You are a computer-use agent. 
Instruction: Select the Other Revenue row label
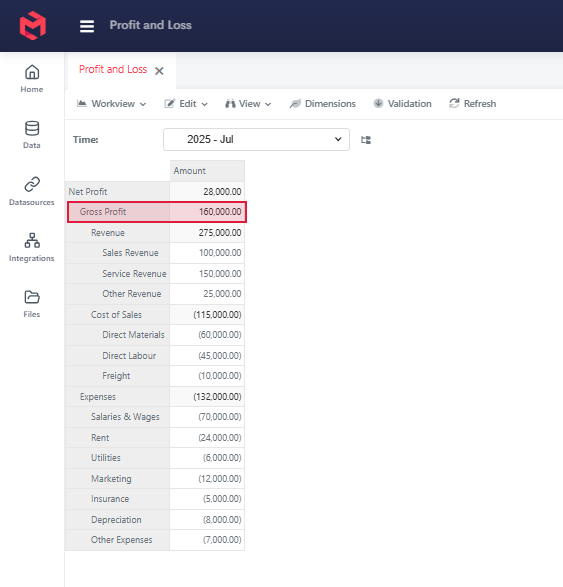click(118, 294)
